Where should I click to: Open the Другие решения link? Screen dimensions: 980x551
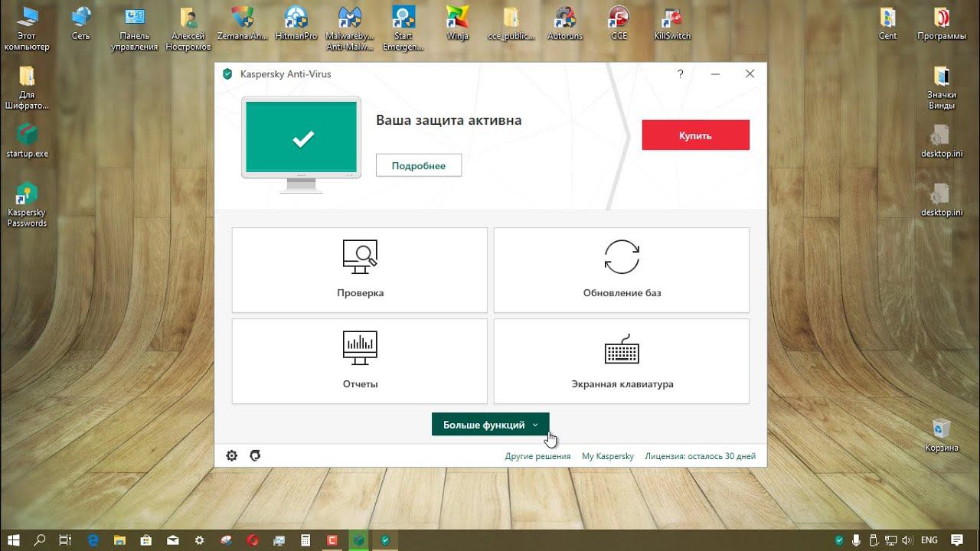[x=537, y=456]
